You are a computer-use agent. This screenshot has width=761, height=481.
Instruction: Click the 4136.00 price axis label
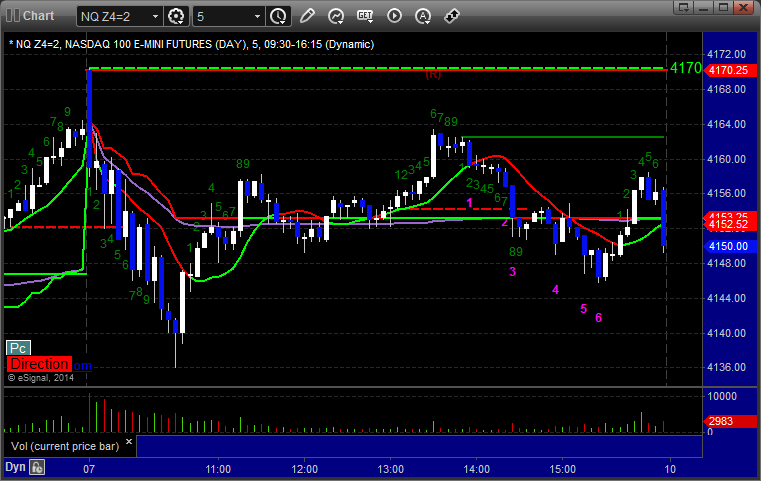tap(727, 367)
